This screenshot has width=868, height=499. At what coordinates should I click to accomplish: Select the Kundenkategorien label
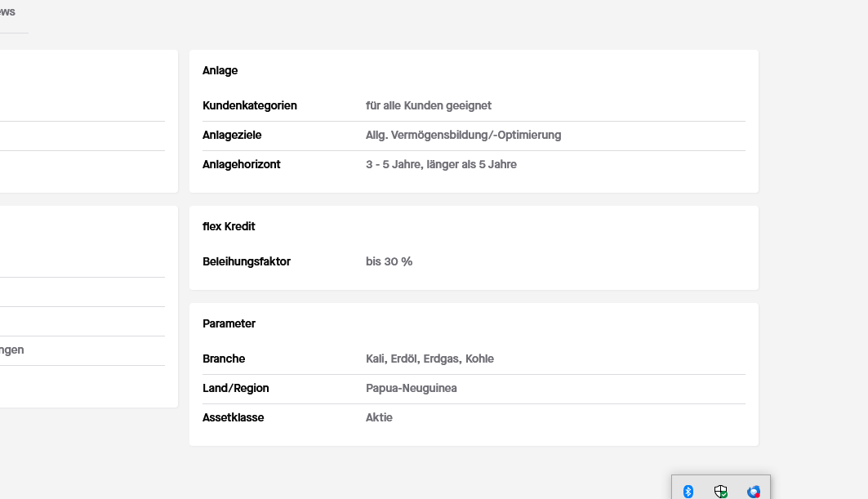250,105
